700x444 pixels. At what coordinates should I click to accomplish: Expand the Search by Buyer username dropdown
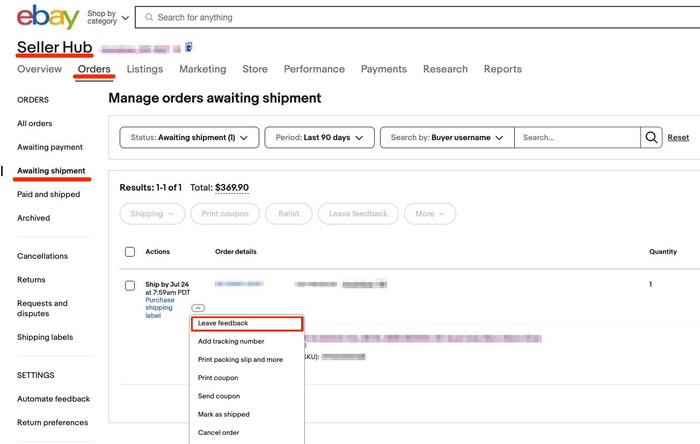tap(447, 138)
